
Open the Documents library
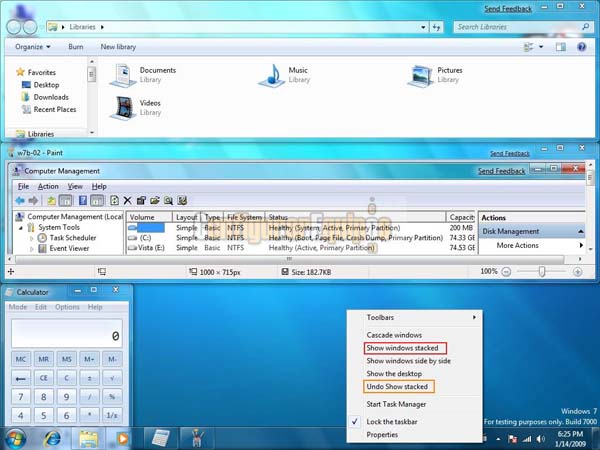point(143,75)
